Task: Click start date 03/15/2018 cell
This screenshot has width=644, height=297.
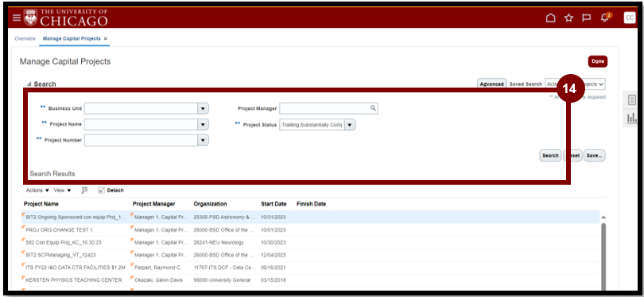Action: (x=274, y=280)
